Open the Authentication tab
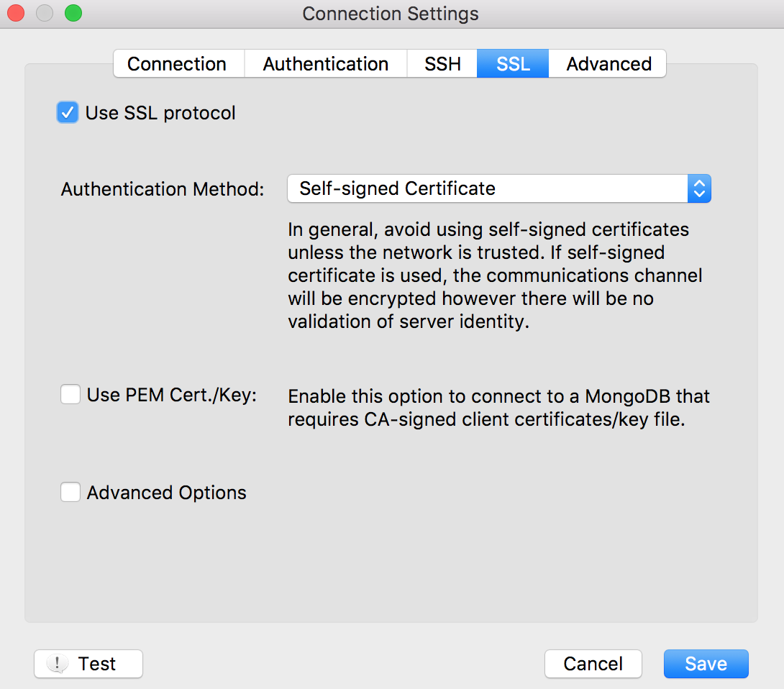784x689 pixels. coord(325,63)
